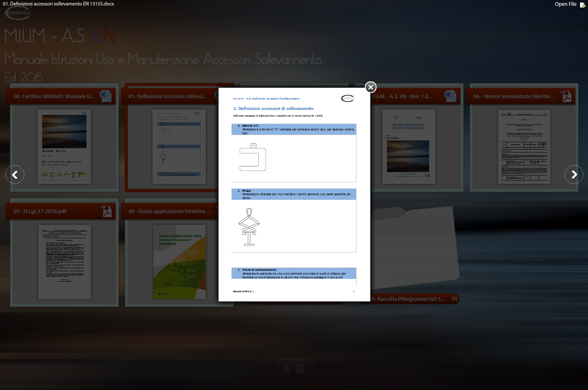Click the download file icon at the bottom

click(x=287, y=368)
